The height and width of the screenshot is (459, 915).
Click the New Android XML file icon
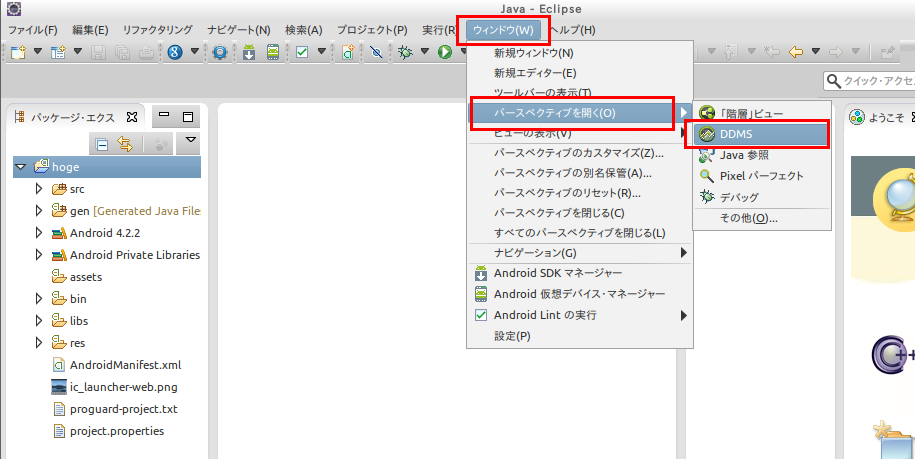[348, 52]
